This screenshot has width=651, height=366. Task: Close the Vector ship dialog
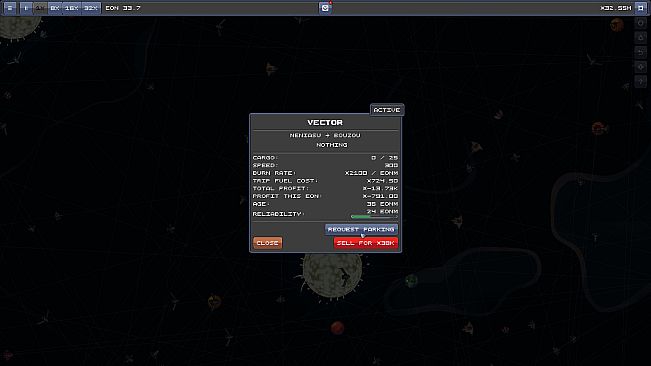point(267,243)
